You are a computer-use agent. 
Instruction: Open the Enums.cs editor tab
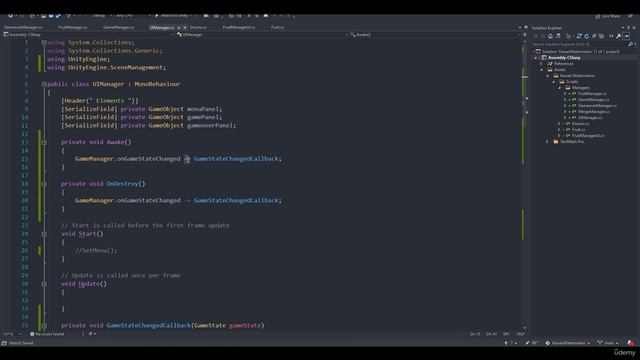(198, 27)
